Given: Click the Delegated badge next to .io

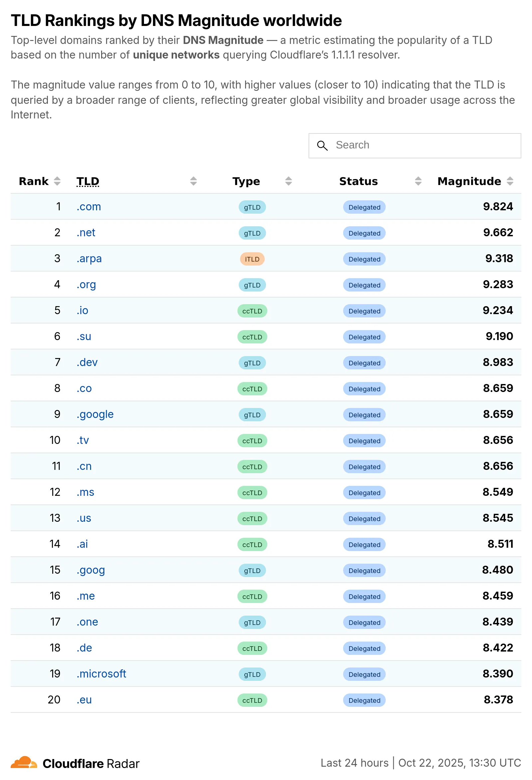Looking at the screenshot, I should [364, 311].
